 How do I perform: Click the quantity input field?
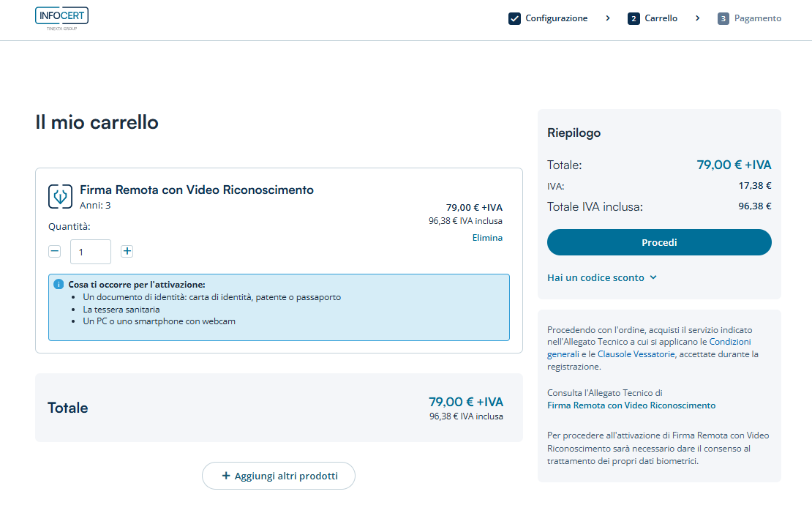point(91,252)
